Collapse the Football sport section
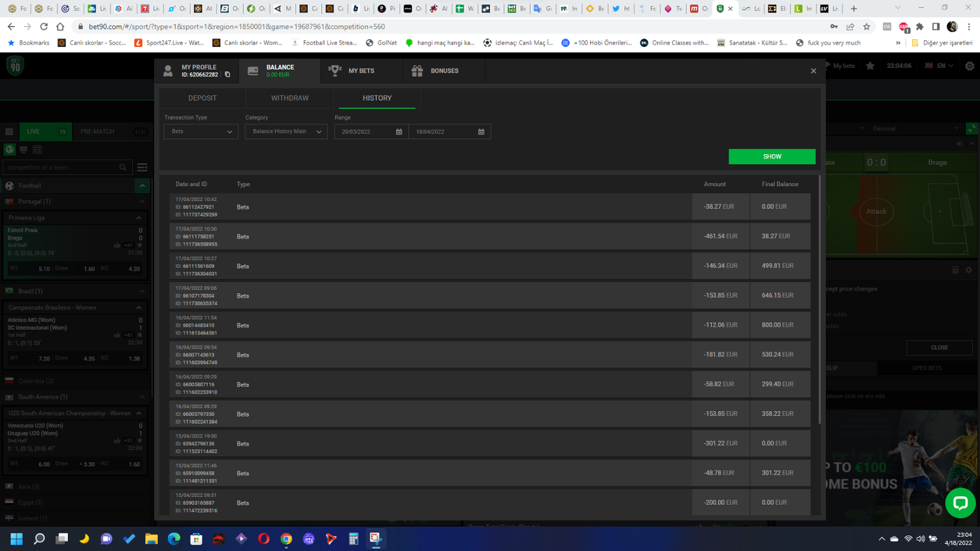Viewport: 980px width, 551px height. 142,186
